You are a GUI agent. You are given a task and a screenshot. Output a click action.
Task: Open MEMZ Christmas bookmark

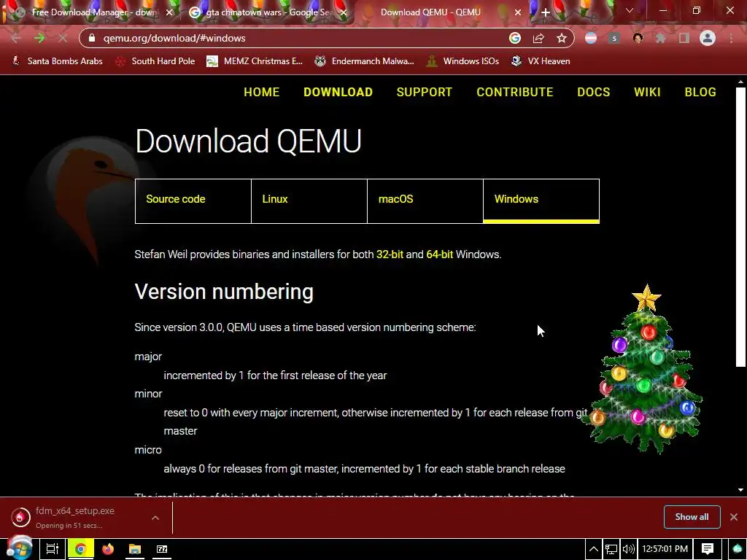(255, 61)
